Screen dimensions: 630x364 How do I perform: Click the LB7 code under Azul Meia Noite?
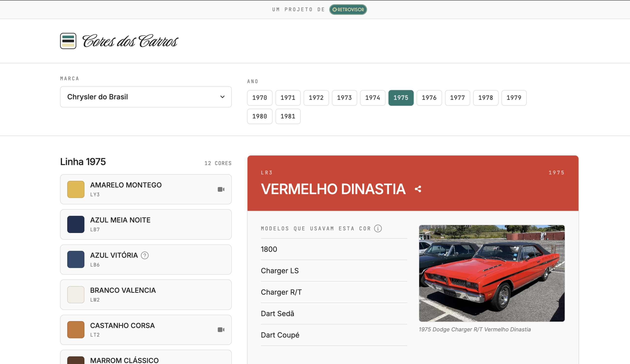(x=95, y=230)
